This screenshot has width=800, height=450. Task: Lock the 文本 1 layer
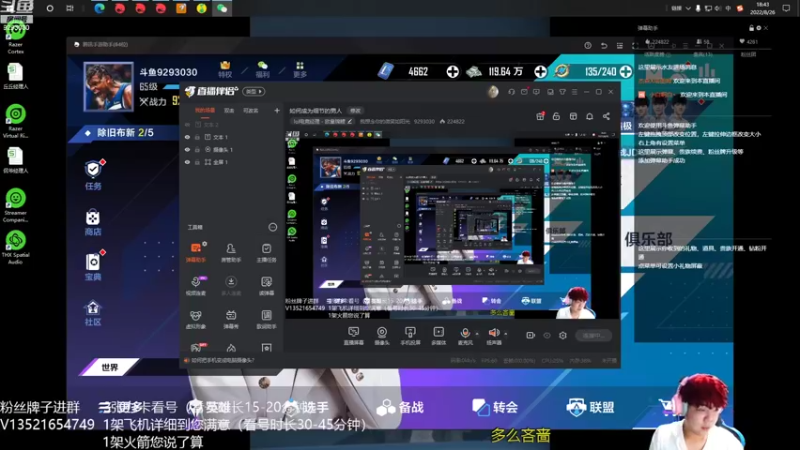[197, 137]
